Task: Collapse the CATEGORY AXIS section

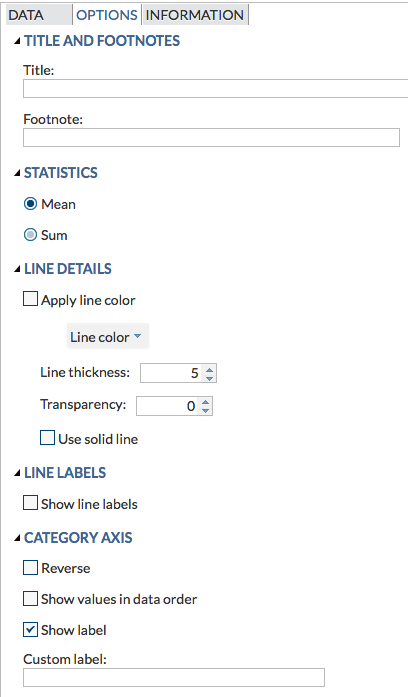Action: [x=17, y=538]
